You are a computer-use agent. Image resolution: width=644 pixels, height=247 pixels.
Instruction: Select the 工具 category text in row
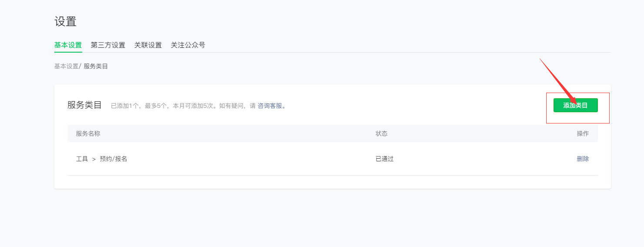pyautogui.click(x=82, y=159)
